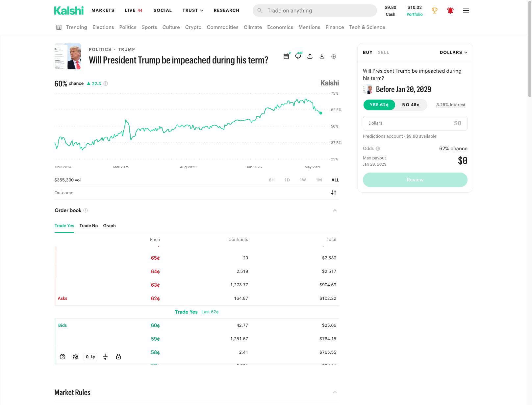This screenshot has width=532, height=405.
Task: Open the Cash balance $9.80
Action: 391,11
